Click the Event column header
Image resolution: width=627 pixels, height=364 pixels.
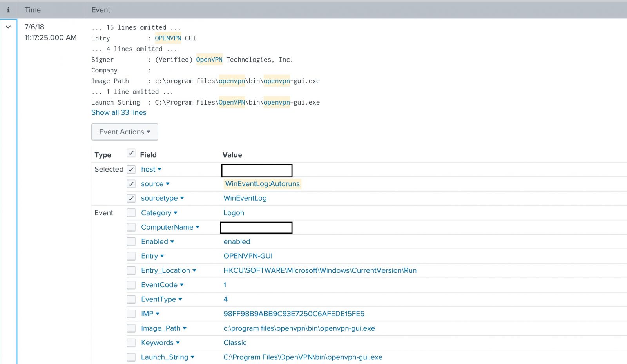pos(101,10)
